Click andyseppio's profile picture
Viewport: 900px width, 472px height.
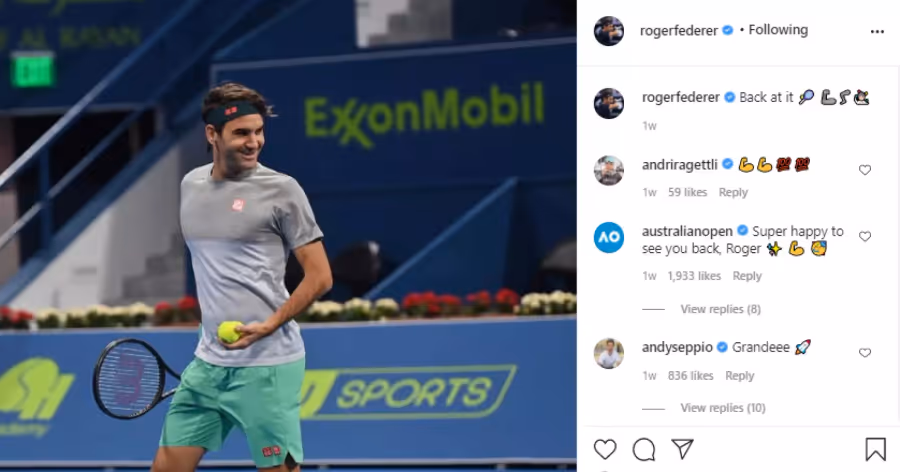[x=609, y=353]
